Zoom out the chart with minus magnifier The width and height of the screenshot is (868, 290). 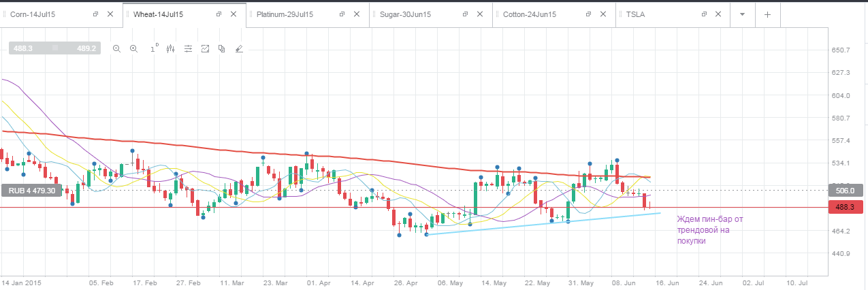[116, 48]
